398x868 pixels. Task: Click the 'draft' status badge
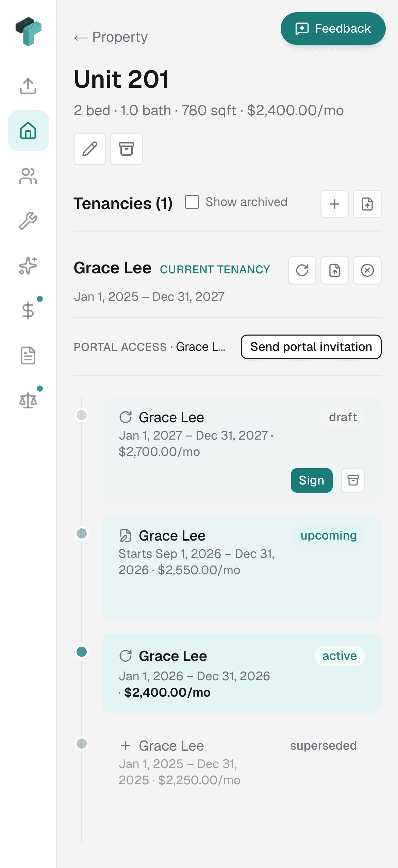[343, 417]
